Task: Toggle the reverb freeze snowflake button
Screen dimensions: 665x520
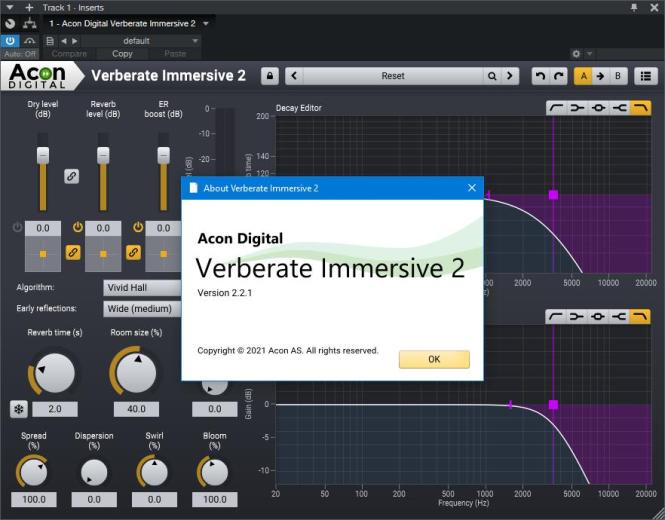Action: coord(19,409)
